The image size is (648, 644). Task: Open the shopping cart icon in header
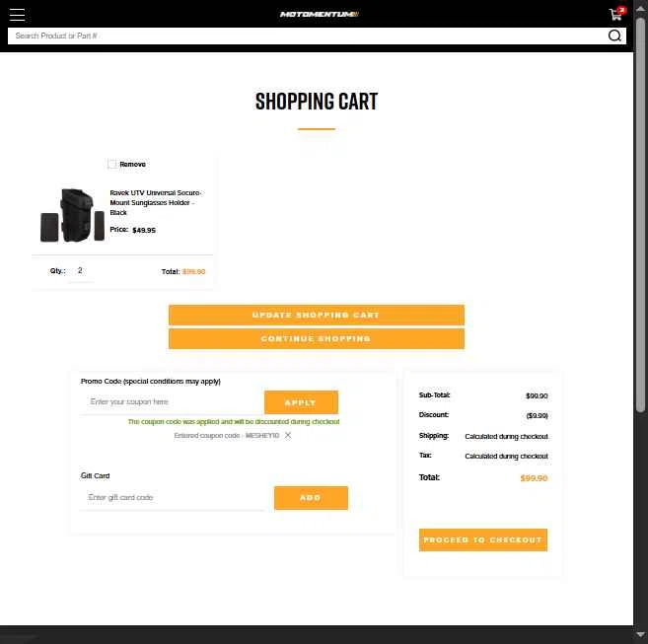pos(617,14)
